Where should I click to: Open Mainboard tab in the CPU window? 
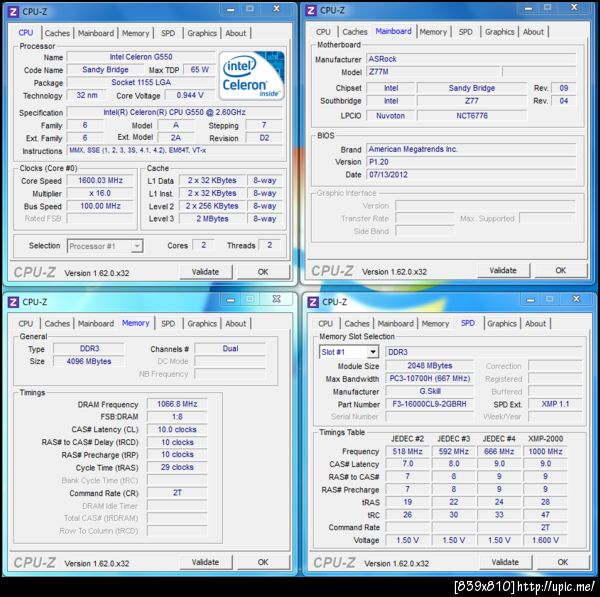click(x=96, y=33)
